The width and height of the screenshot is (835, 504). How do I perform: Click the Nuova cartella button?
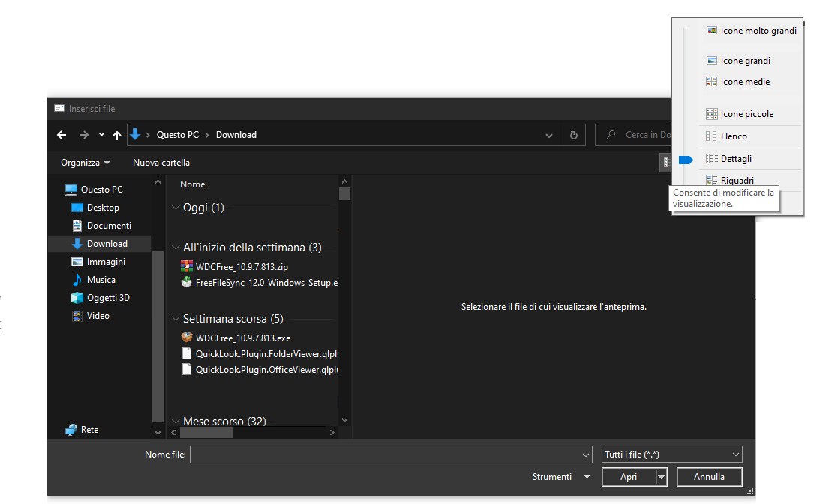(x=161, y=163)
